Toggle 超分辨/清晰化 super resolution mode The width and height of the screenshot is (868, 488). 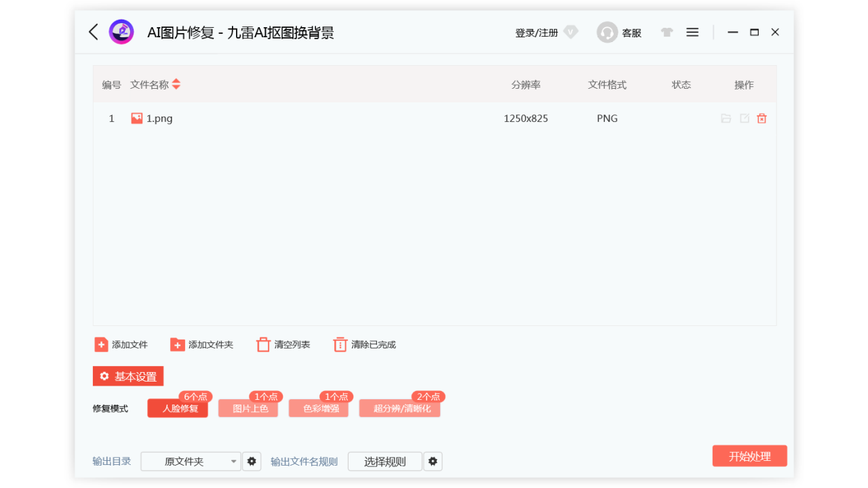[x=399, y=408]
